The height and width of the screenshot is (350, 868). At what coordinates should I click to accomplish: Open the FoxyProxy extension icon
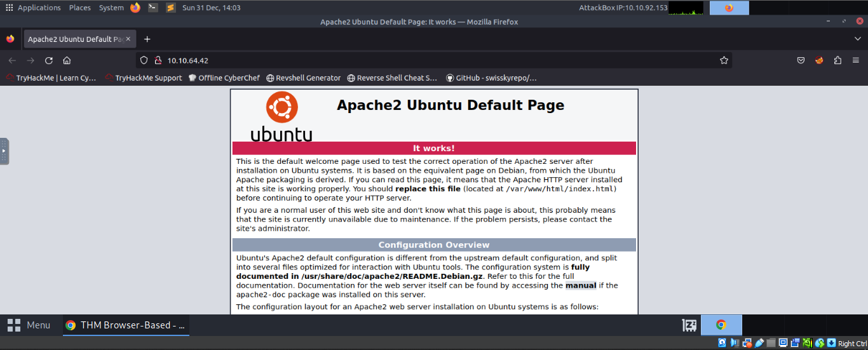(819, 60)
